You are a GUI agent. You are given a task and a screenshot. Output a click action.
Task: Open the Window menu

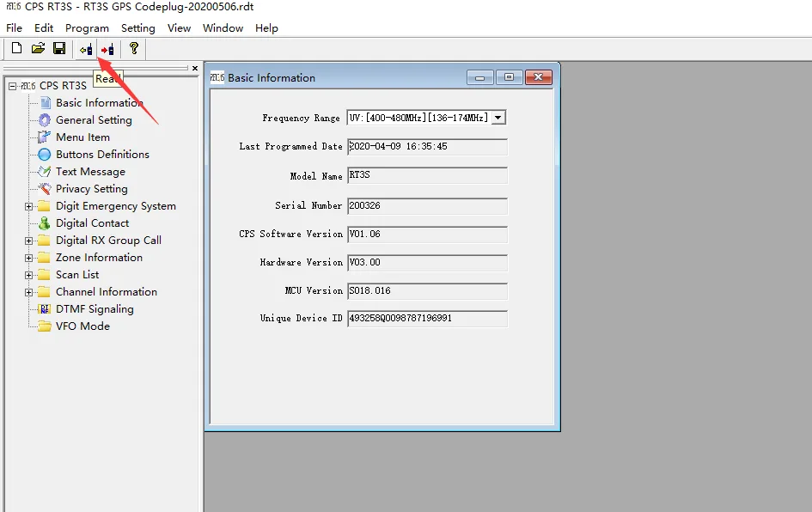point(223,28)
